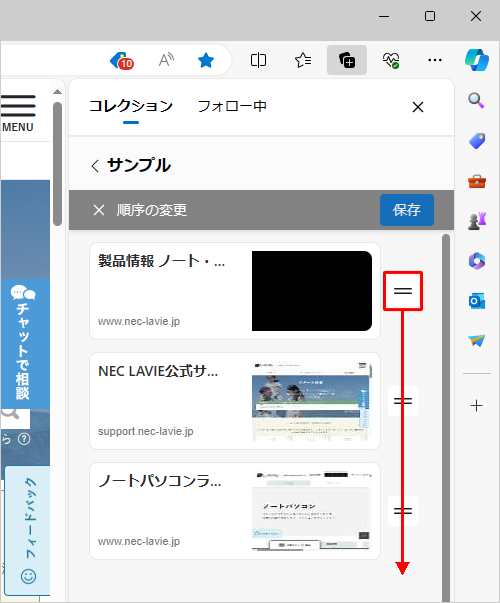Click the reorder handle for ノートパソコンラ... card

[403, 511]
